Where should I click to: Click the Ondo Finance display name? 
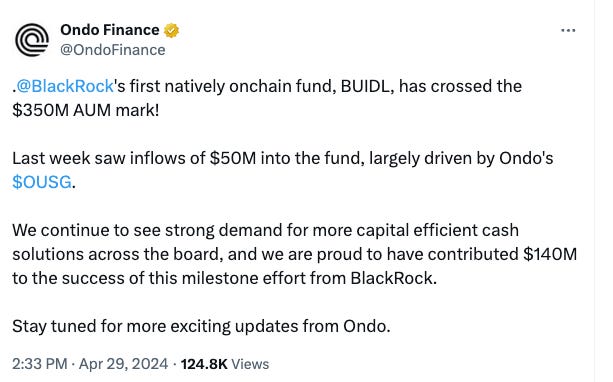click(x=110, y=30)
